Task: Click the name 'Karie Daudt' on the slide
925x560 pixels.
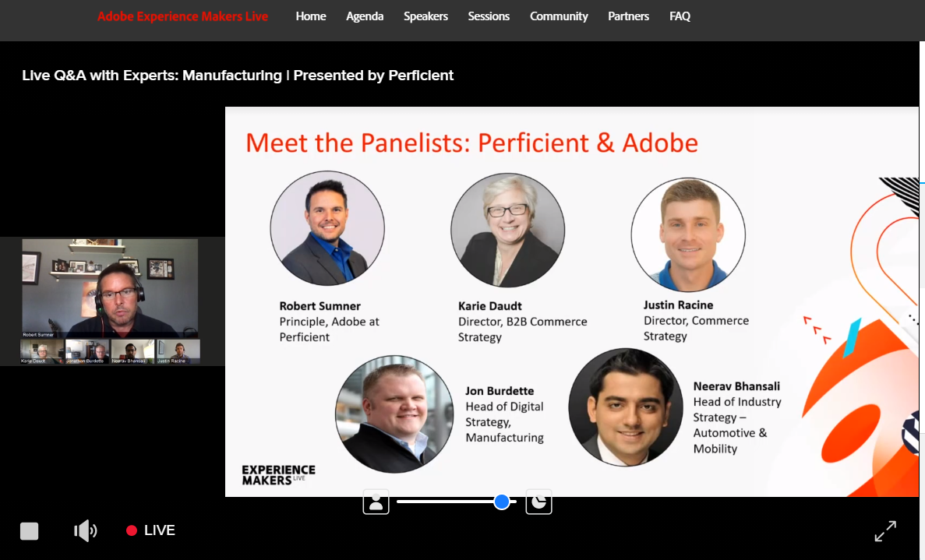Action: 490,306
